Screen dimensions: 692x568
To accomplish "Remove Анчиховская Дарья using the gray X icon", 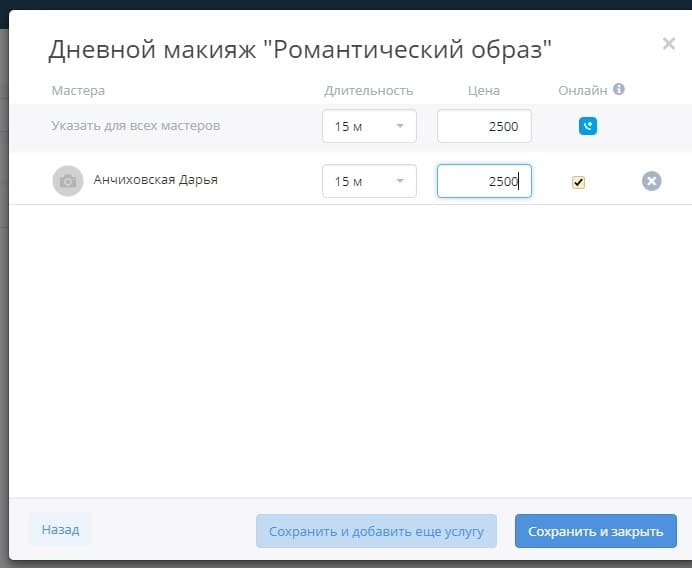I will tap(651, 181).
